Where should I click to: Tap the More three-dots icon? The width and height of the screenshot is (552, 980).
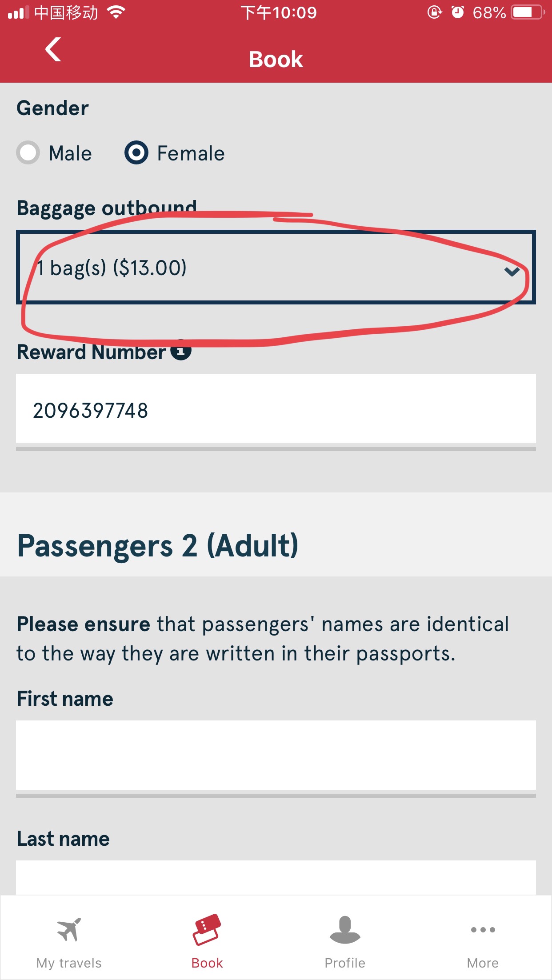pyautogui.click(x=483, y=929)
